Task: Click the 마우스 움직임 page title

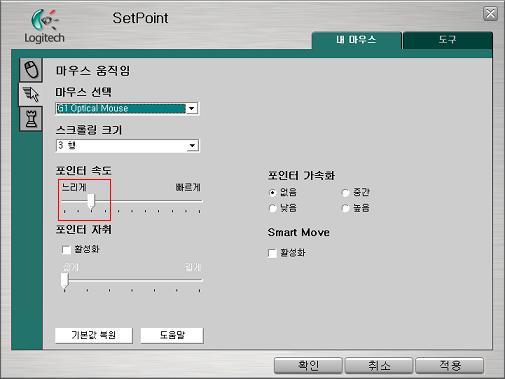Action: pyautogui.click(x=93, y=71)
